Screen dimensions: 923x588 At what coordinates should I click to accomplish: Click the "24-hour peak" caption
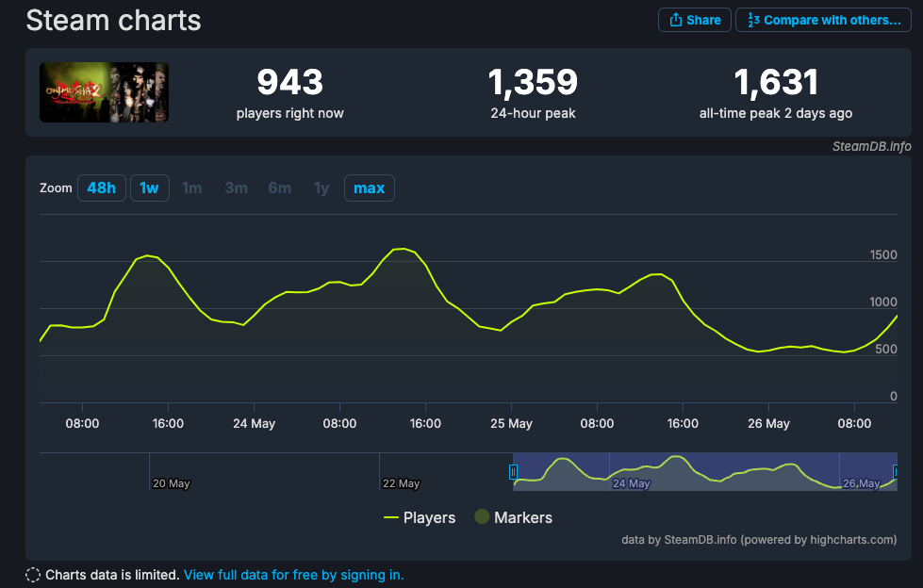[x=533, y=113]
